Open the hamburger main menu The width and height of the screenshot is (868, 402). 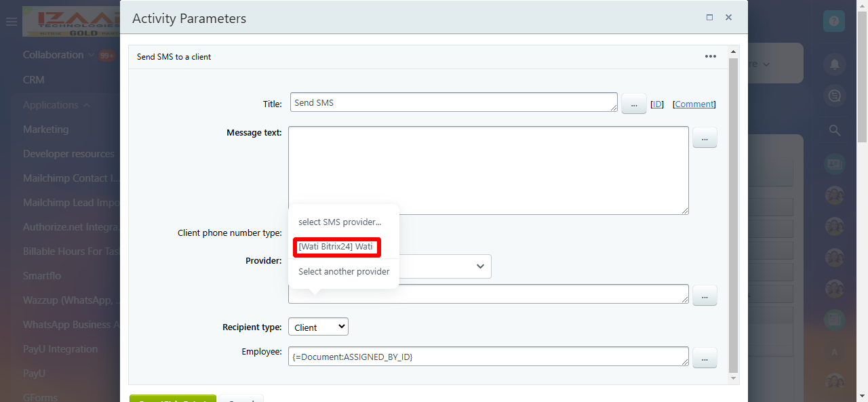click(x=11, y=22)
